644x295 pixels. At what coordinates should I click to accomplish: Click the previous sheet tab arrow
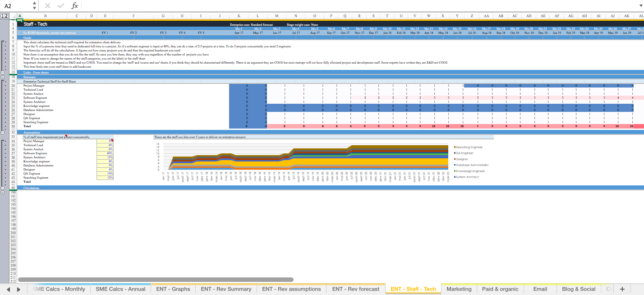pyautogui.click(x=8, y=289)
